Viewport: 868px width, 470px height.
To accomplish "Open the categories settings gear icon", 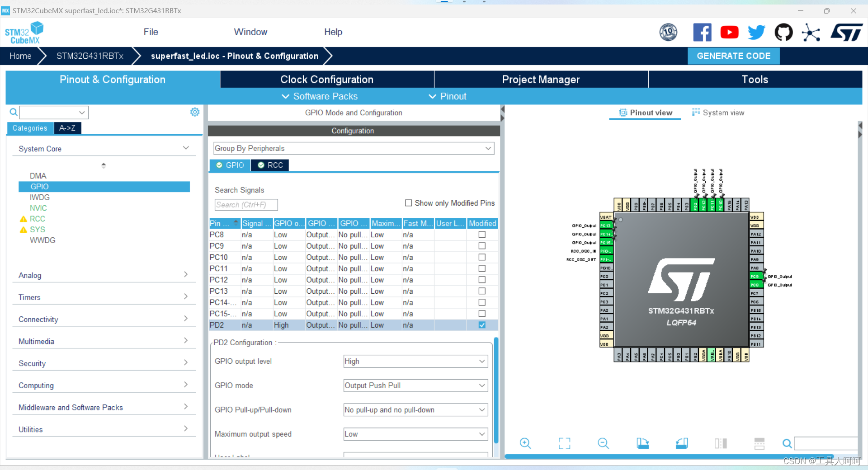I will [x=195, y=112].
